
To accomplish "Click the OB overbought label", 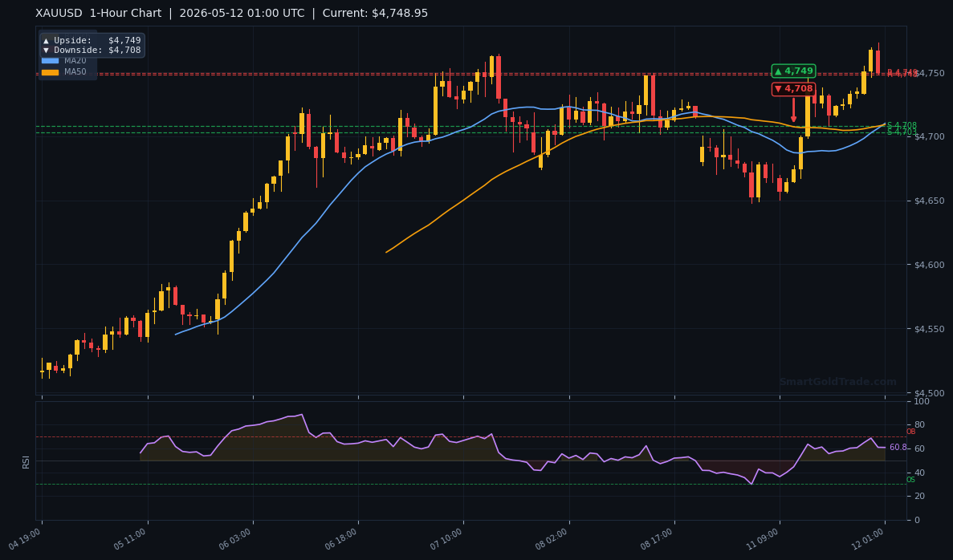I will pyautogui.click(x=910, y=432).
